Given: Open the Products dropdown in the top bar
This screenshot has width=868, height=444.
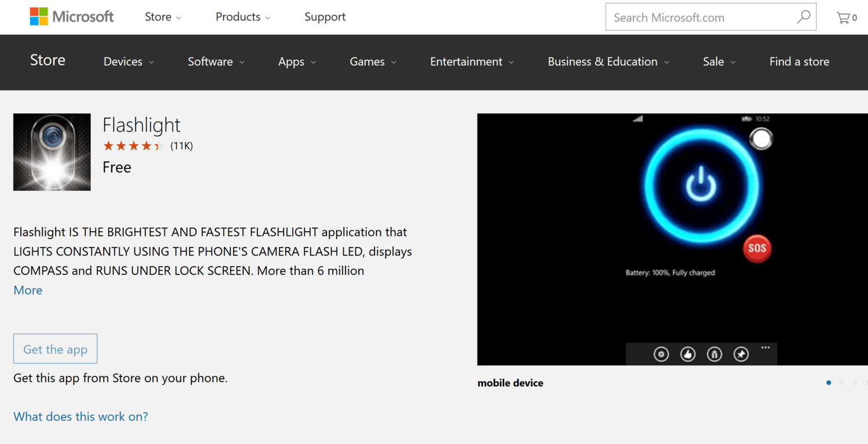Looking at the screenshot, I should 242,17.
